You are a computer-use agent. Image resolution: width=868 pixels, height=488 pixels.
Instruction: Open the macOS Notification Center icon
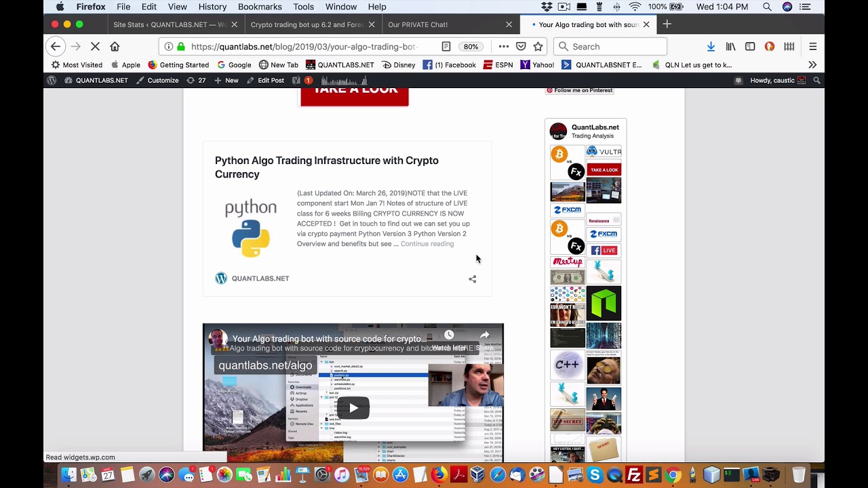(805, 7)
